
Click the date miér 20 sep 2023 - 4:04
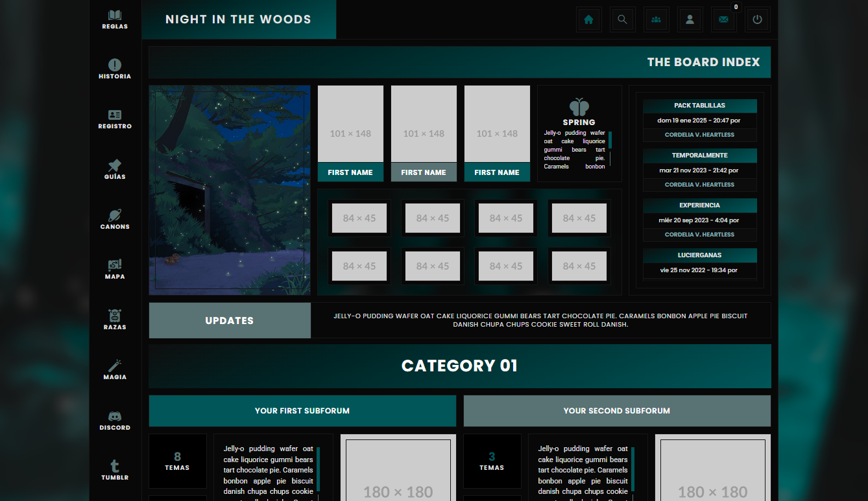pos(692,220)
